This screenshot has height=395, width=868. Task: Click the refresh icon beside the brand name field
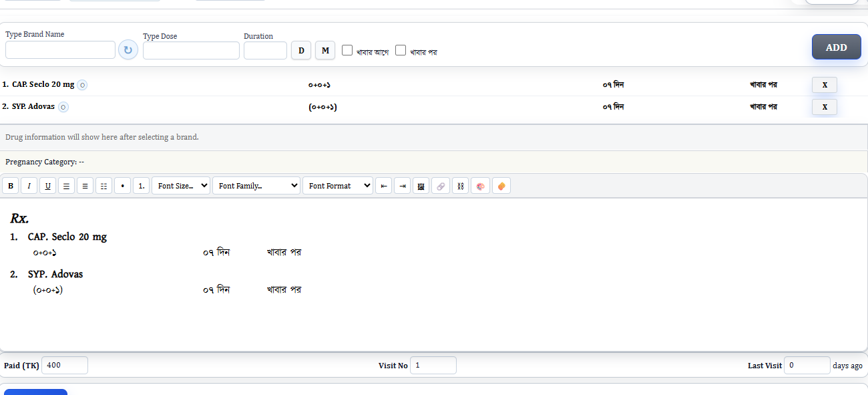tap(128, 50)
